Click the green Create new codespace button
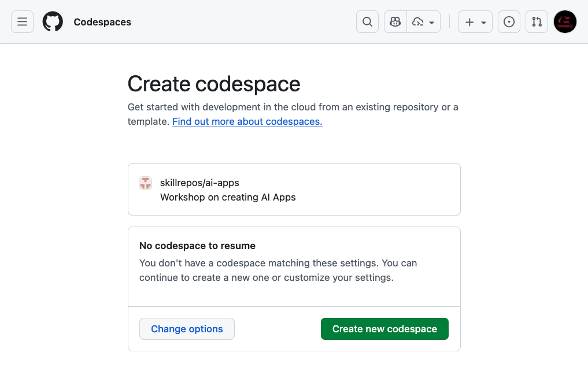Screen dimensions: 588x371 point(384,329)
